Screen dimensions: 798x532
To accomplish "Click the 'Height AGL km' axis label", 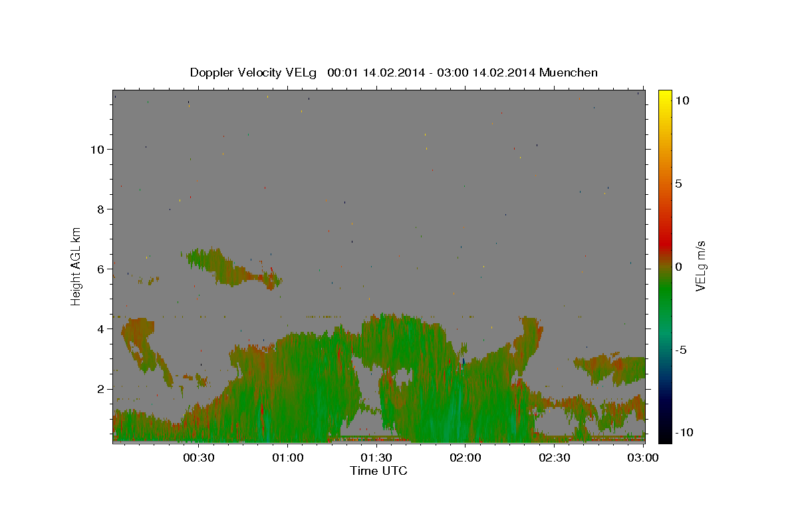I will pos(76,267).
